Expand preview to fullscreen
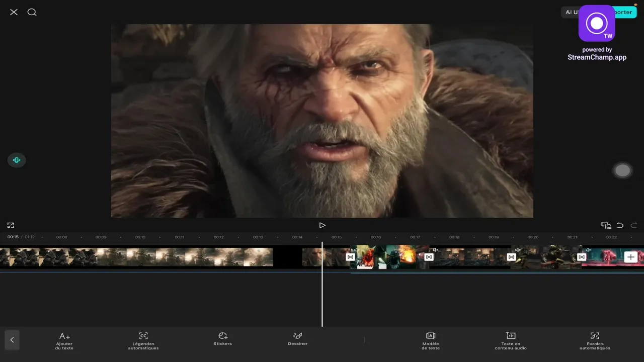The width and height of the screenshot is (644, 362). [11, 225]
